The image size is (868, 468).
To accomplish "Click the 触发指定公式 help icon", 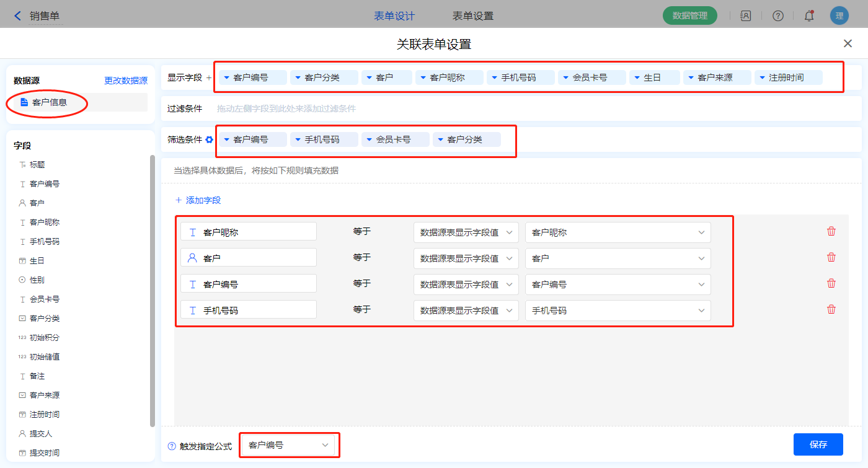I will click(x=172, y=446).
